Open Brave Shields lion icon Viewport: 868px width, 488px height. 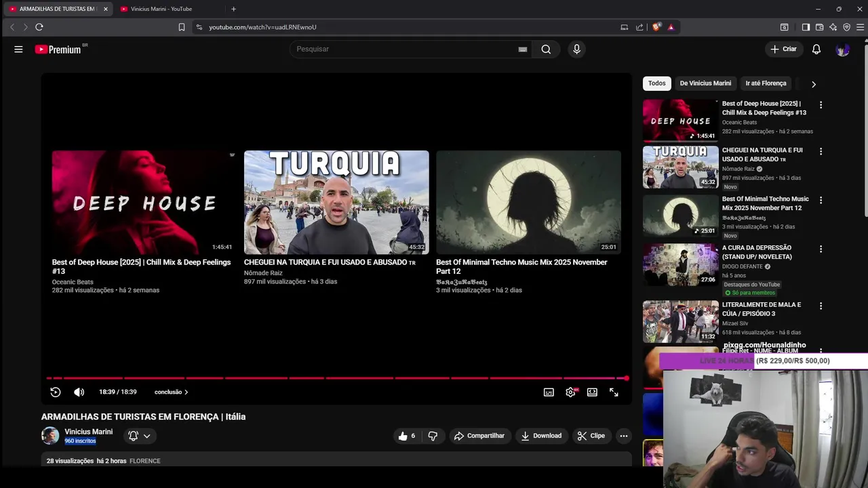[656, 27]
